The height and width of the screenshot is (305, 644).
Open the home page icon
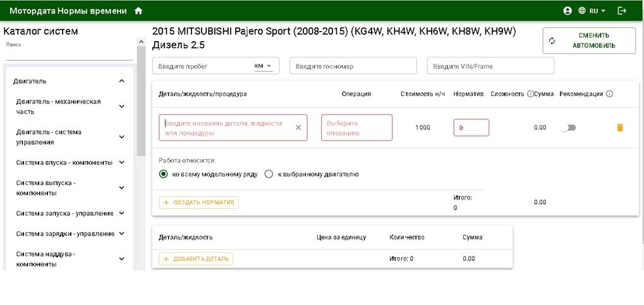tap(138, 11)
